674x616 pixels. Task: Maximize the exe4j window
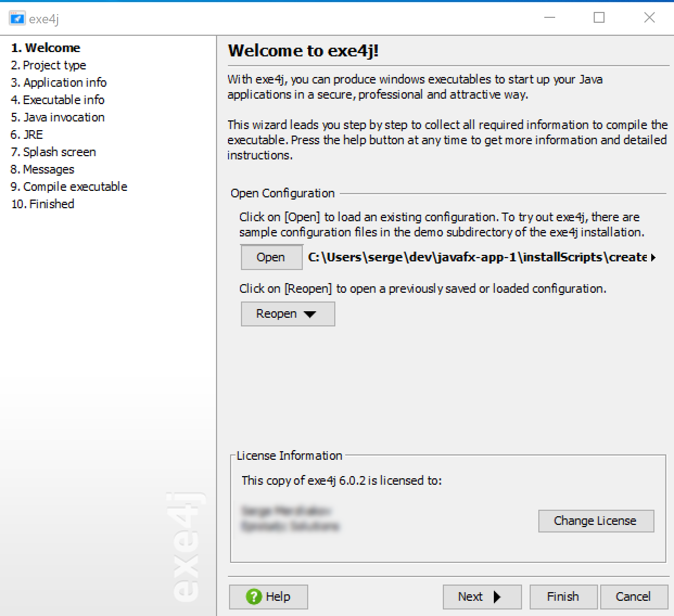click(599, 18)
